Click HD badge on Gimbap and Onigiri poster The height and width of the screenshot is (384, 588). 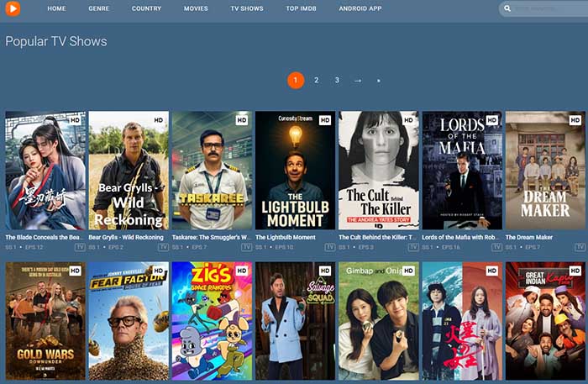point(408,271)
